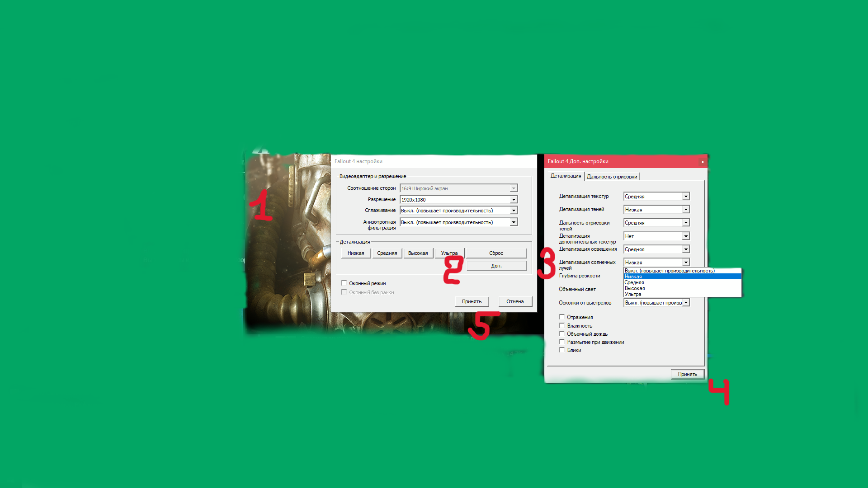Open advanced settings with the Доп. button
The image size is (868, 488).
click(x=496, y=266)
